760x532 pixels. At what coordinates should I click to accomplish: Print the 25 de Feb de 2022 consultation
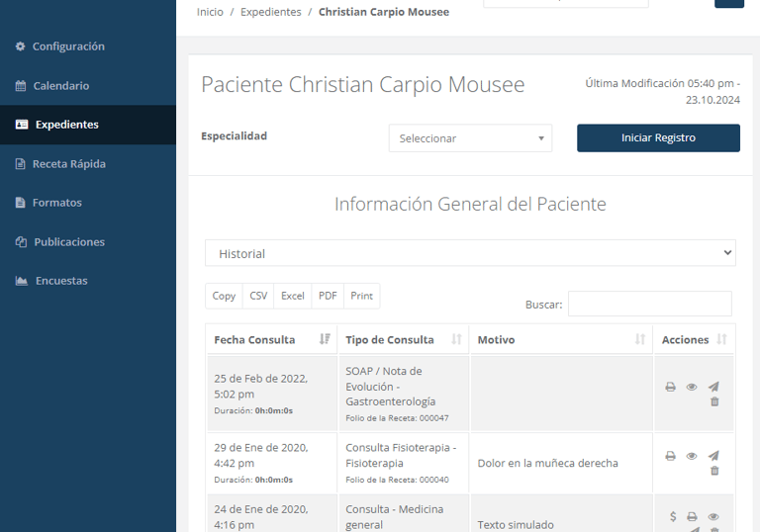(670, 387)
